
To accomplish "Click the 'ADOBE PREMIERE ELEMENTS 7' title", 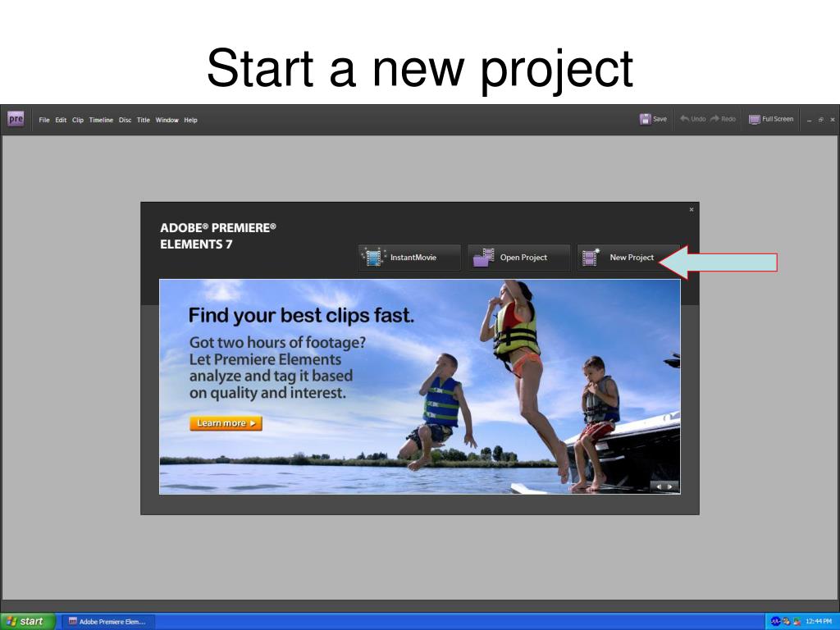I will [x=218, y=235].
